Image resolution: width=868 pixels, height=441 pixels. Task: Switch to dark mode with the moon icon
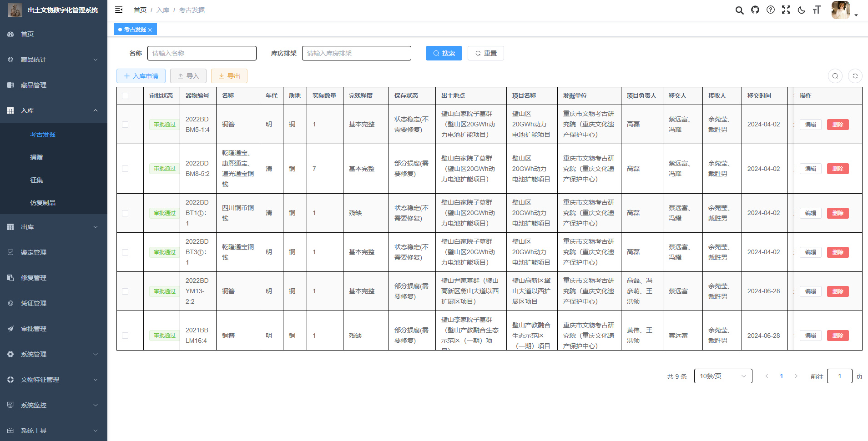[802, 10]
